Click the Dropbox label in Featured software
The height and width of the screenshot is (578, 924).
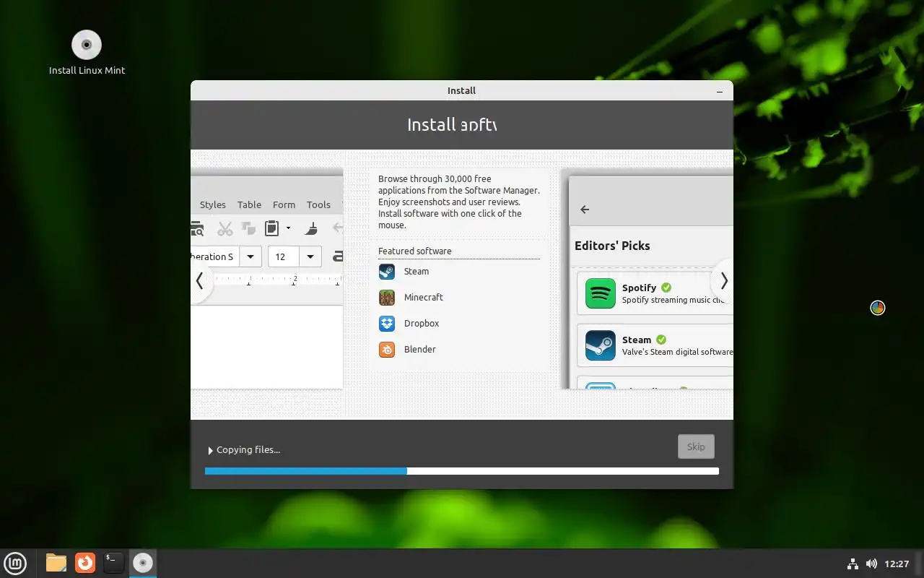[422, 324]
